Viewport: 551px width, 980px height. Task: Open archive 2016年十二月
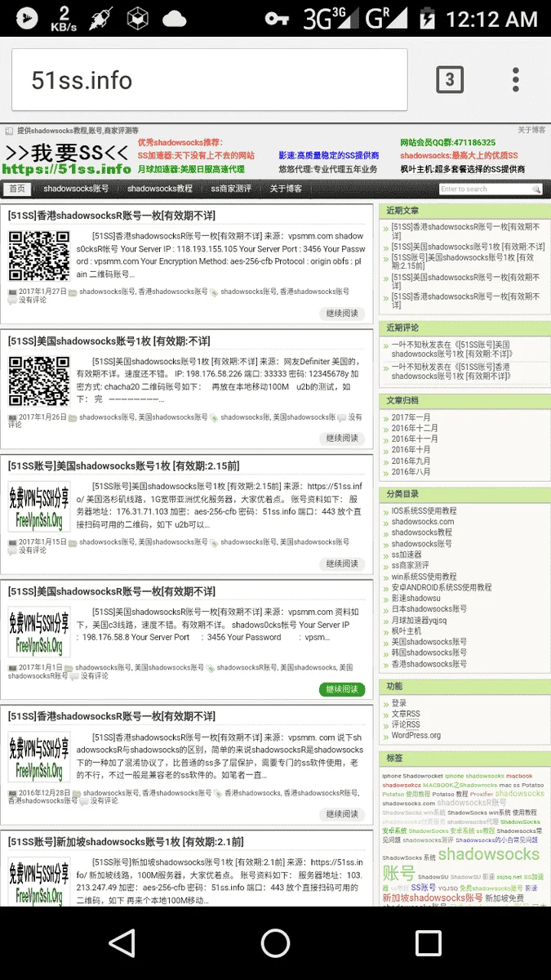415,428
